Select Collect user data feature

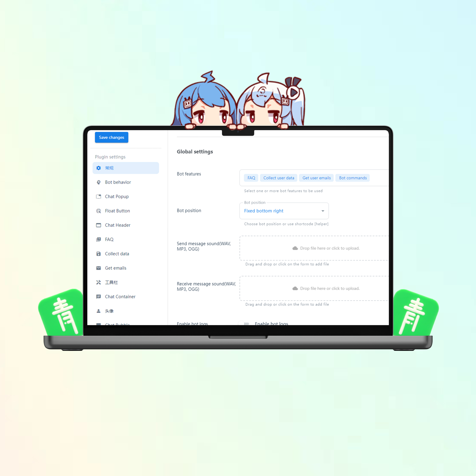point(278,178)
